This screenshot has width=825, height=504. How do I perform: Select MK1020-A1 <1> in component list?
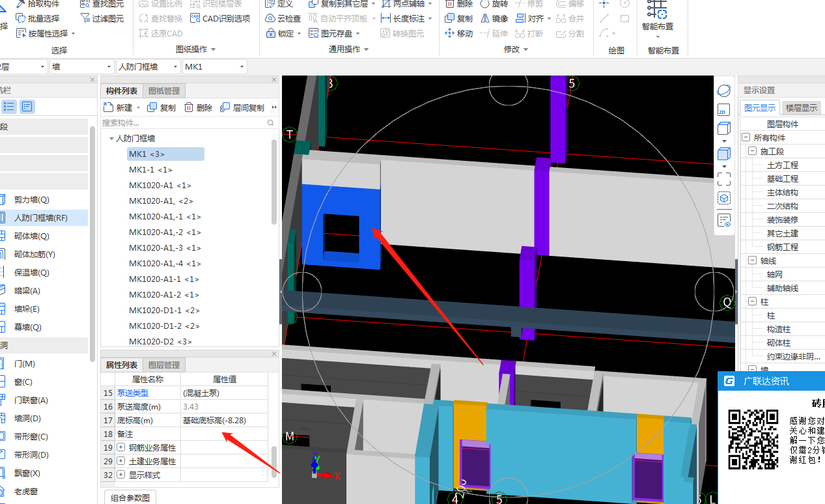(160, 185)
